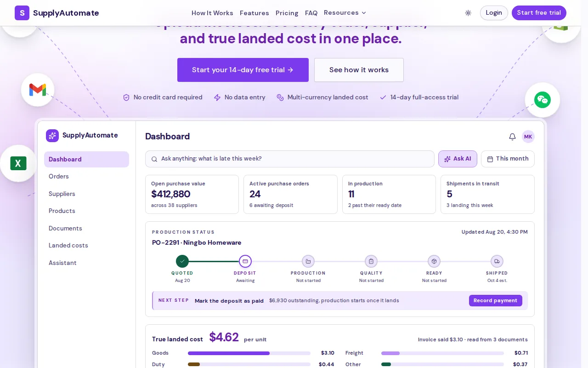
Task: Go to Features in navigation
Action: click(x=254, y=13)
